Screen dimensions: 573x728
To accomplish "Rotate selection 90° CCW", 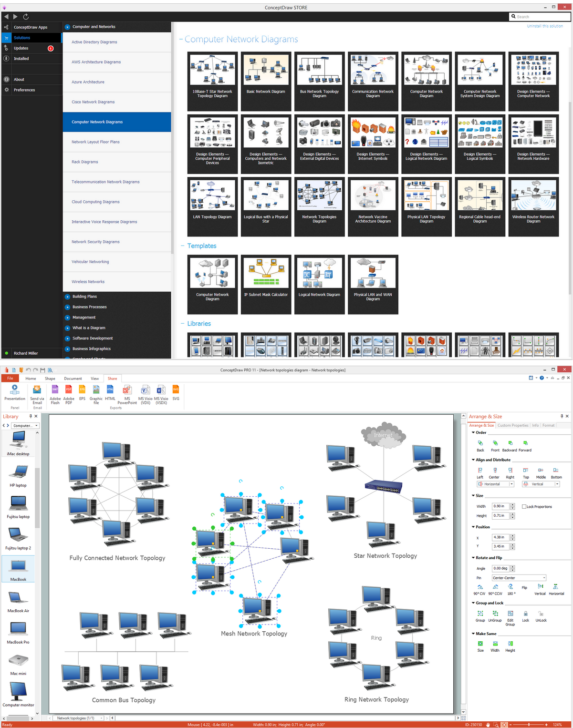I will [x=495, y=590].
